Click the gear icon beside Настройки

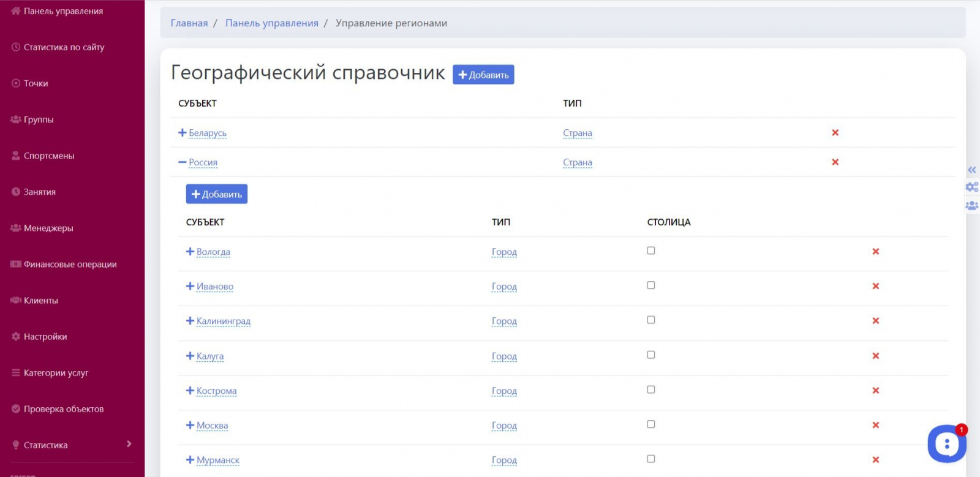click(16, 336)
